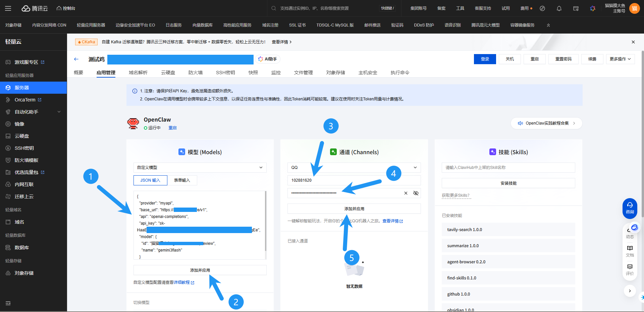Open the 咨询 support chat bubble

click(x=630, y=208)
